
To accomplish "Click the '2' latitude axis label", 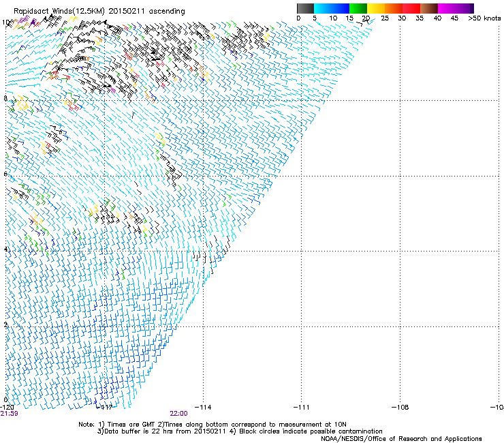I will coord(5,324).
